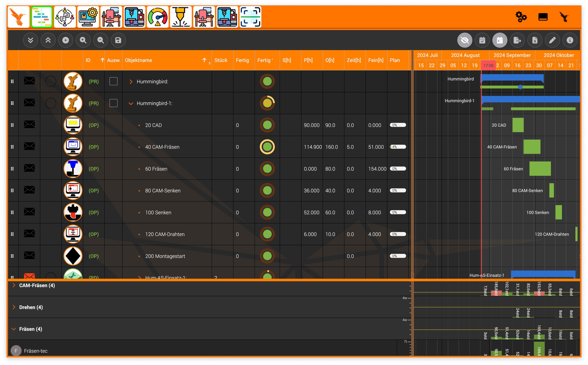Click the pencil edit icon
Screen dimensions: 588x365
552,40
